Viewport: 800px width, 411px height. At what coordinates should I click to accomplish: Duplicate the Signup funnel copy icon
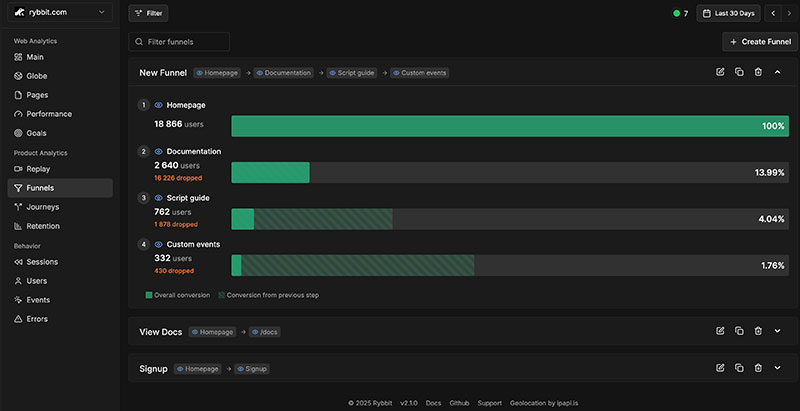[739, 368]
